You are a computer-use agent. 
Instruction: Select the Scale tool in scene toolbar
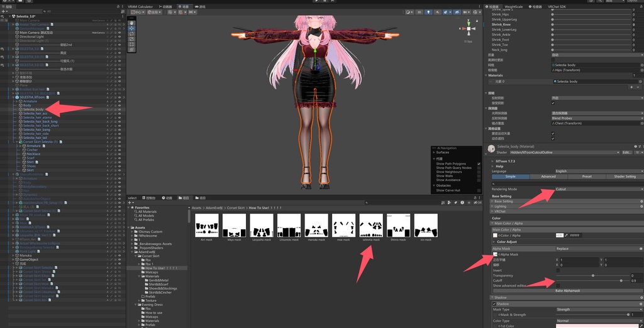(x=131, y=39)
